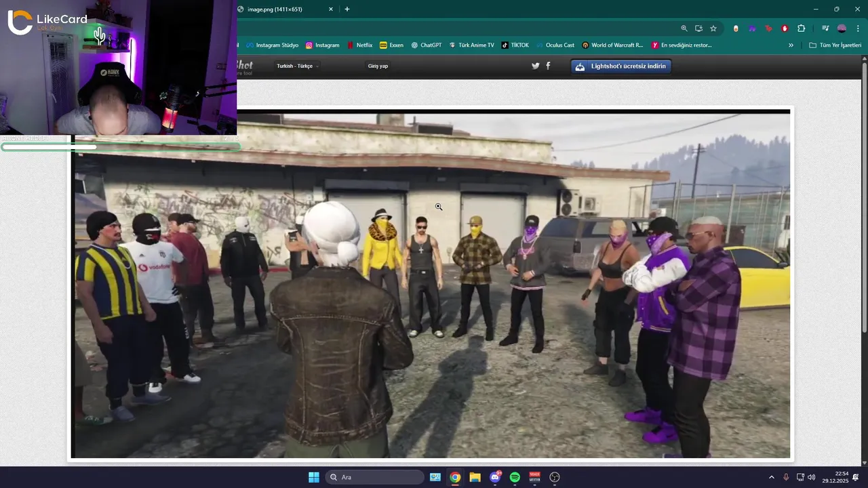Viewport: 868px width, 488px height.
Task: Open the 'En sevdiğiniz restor...' bookmark
Action: click(682, 45)
